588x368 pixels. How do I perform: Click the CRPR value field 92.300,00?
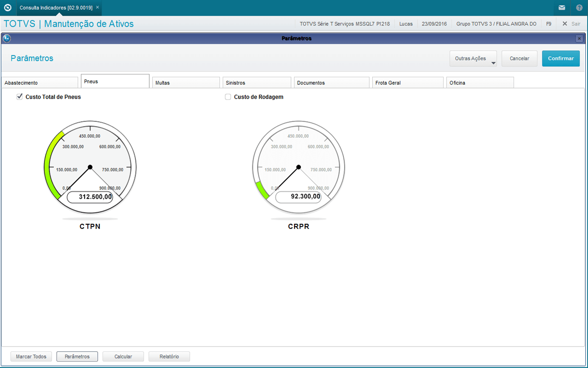[299, 197]
